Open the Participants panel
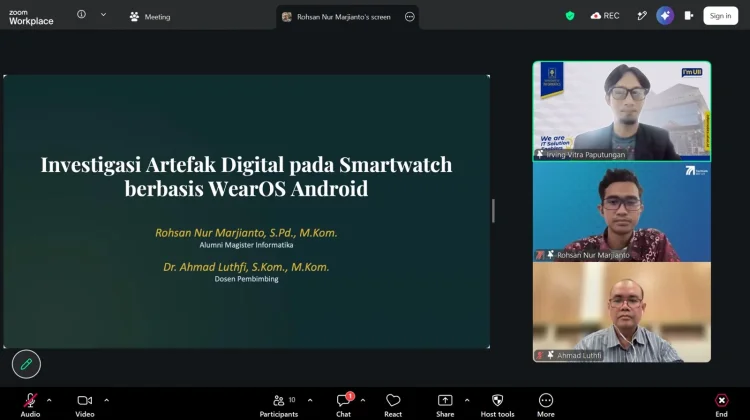The image size is (750, 420). pyautogui.click(x=279, y=405)
